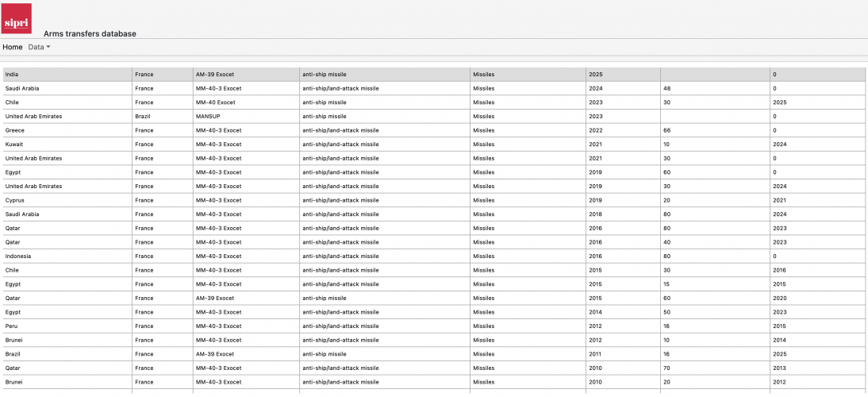Click the 2014 delivery year in Brunei row
The height and width of the screenshot is (397, 868).
[x=817, y=340]
